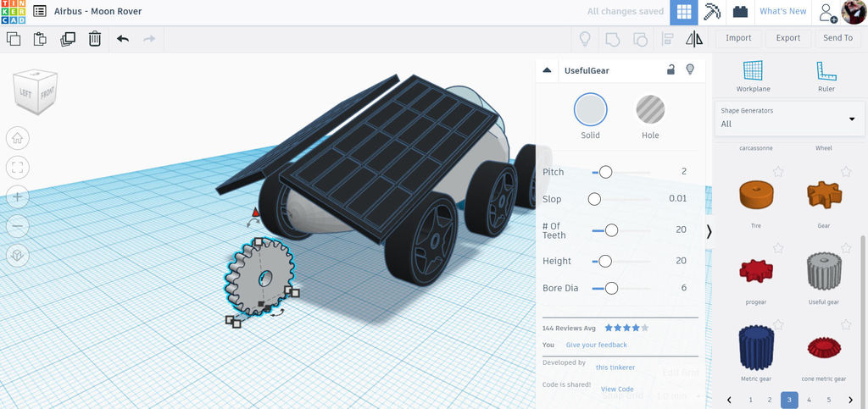Select the Useful gear shape thumbnail
Screen dimensions: 868x409
coord(824,271)
